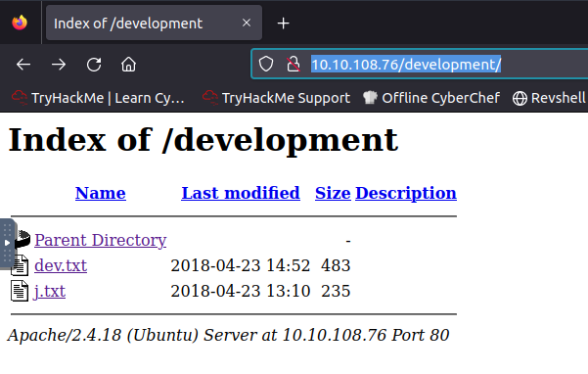The width and height of the screenshot is (588, 374).
Task: Sort listing by Name column
Action: (101, 193)
